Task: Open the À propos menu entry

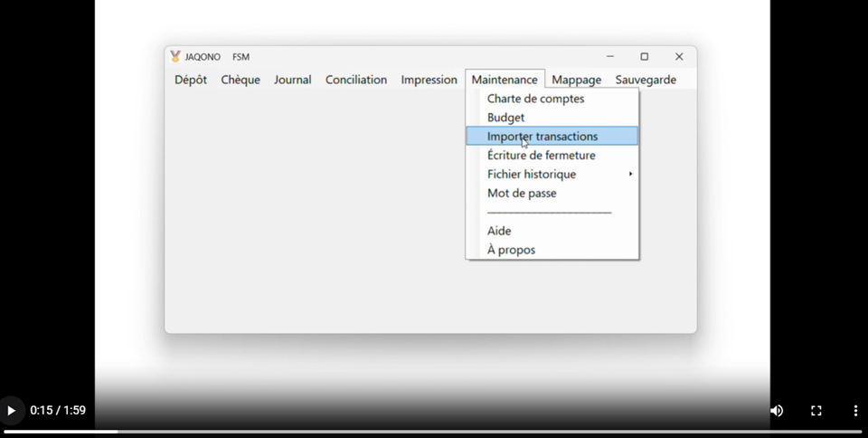Action: tap(511, 250)
